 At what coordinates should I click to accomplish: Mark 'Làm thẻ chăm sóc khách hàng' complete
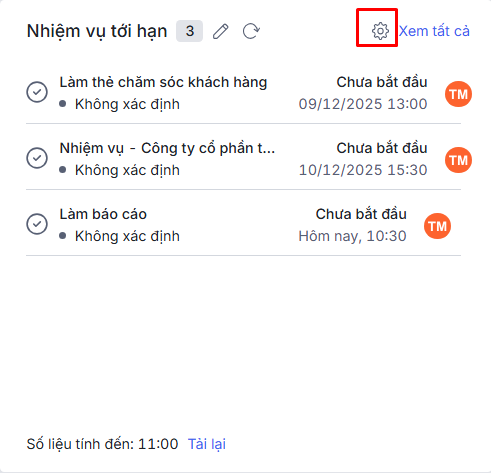(x=37, y=92)
